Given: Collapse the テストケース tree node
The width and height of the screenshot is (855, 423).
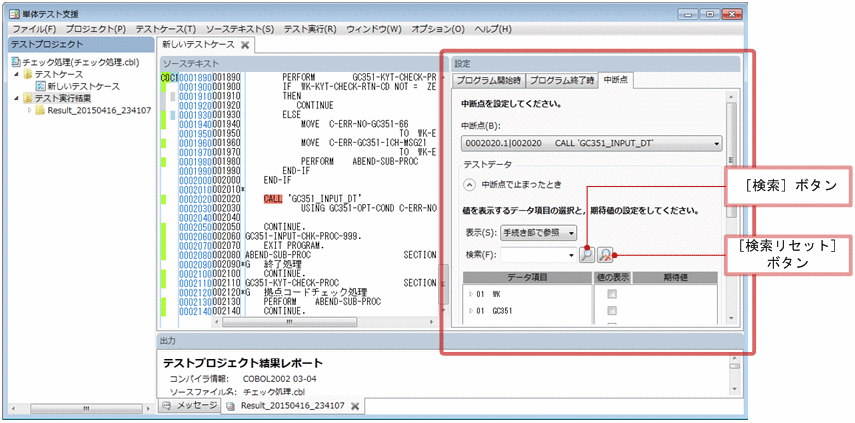Looking at the screenshot, I should pos(16,75).
